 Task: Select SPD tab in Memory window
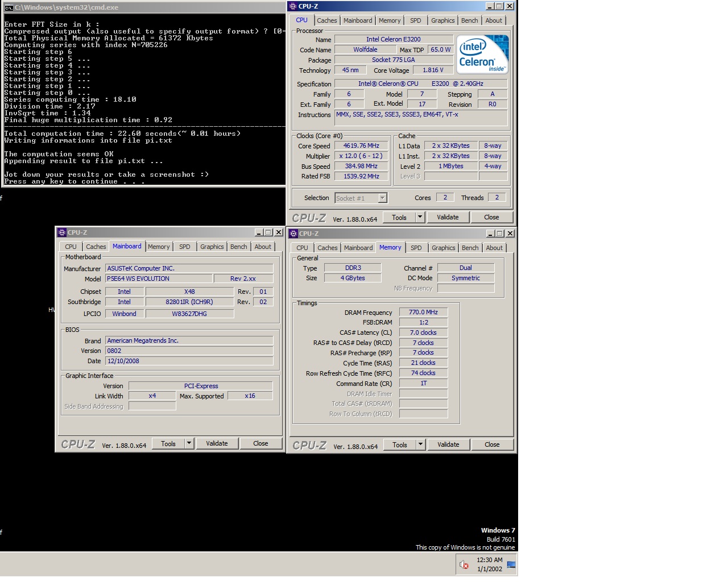click(x=416, y=248)
